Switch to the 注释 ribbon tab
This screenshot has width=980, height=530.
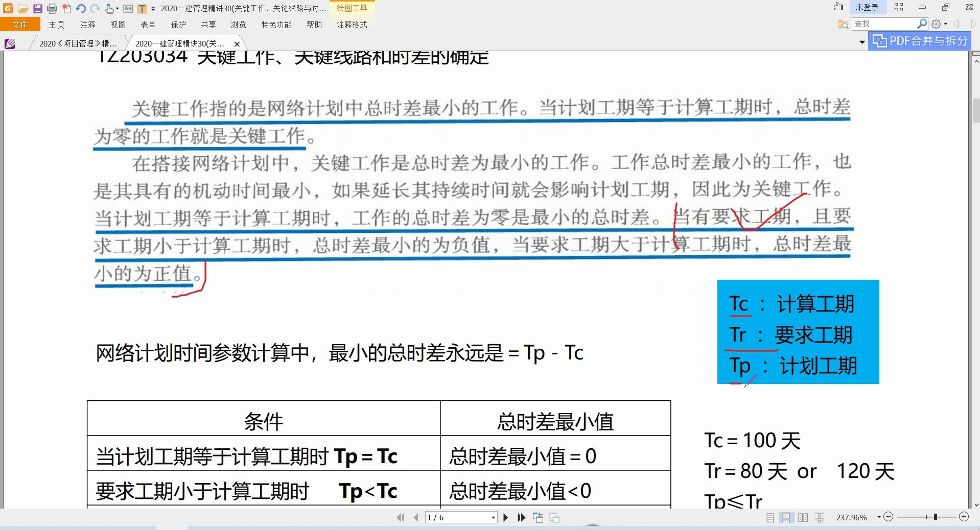(87, 25)
